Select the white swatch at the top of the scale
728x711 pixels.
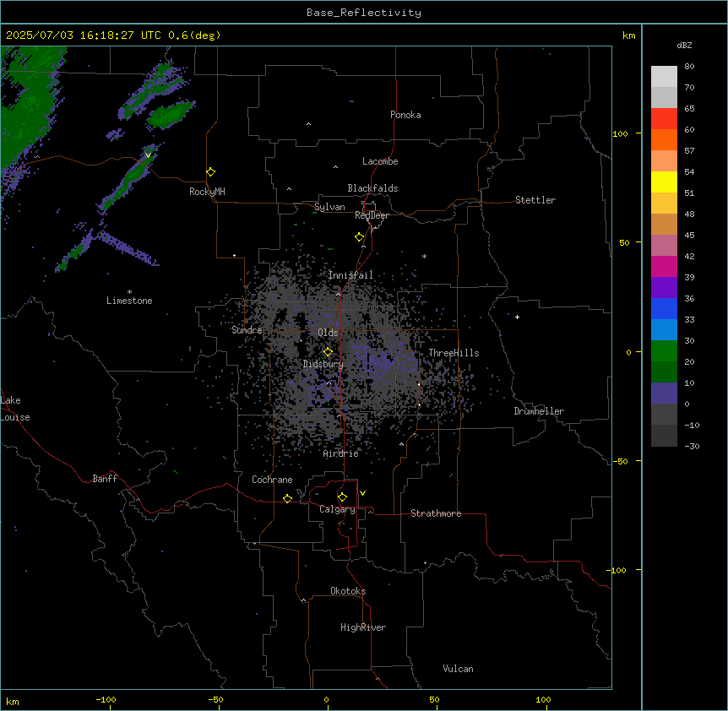[664, 76]
